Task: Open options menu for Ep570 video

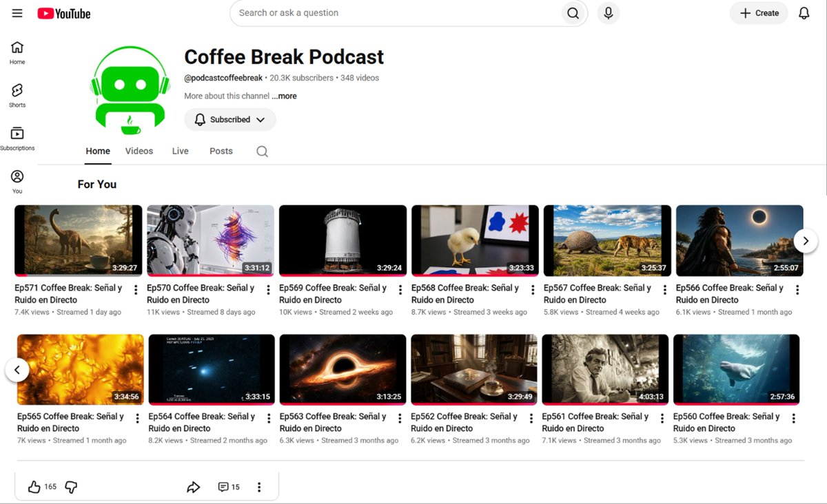Action: tap(268, 290)
